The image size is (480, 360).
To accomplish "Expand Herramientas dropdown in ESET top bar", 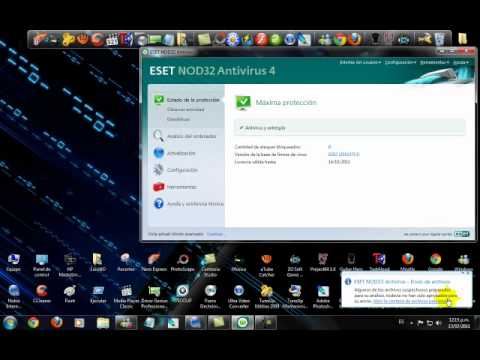I will coord(435,62).
